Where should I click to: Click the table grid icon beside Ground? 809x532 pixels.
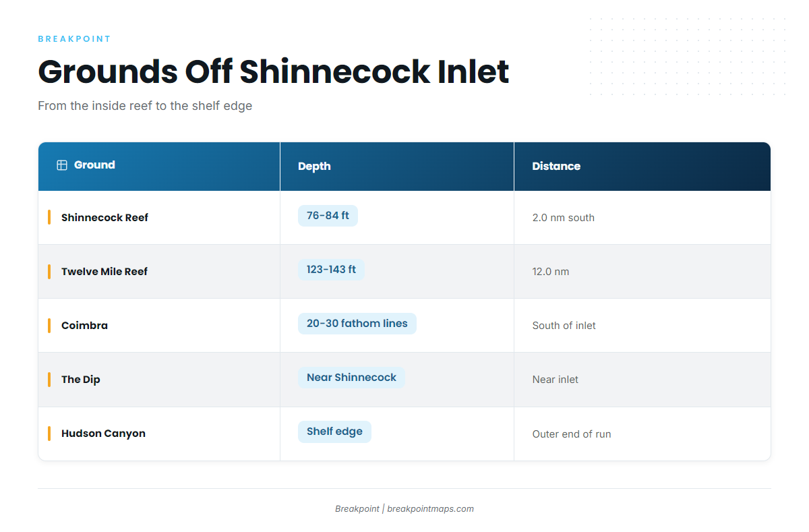pyautogui.click(x=62, y=165)
